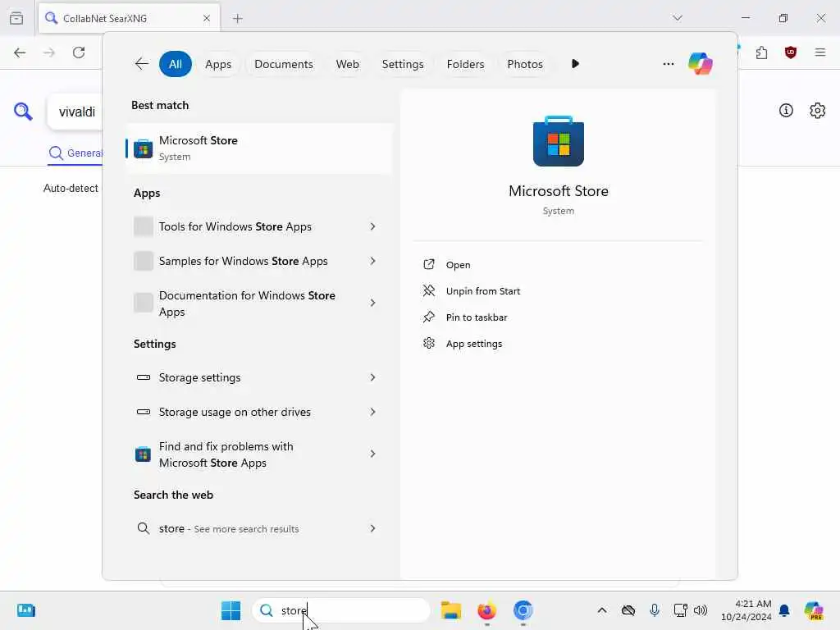Open the volume speaker tray icon
The width and height of the screenshot is (840, 630).
point(701,610)
